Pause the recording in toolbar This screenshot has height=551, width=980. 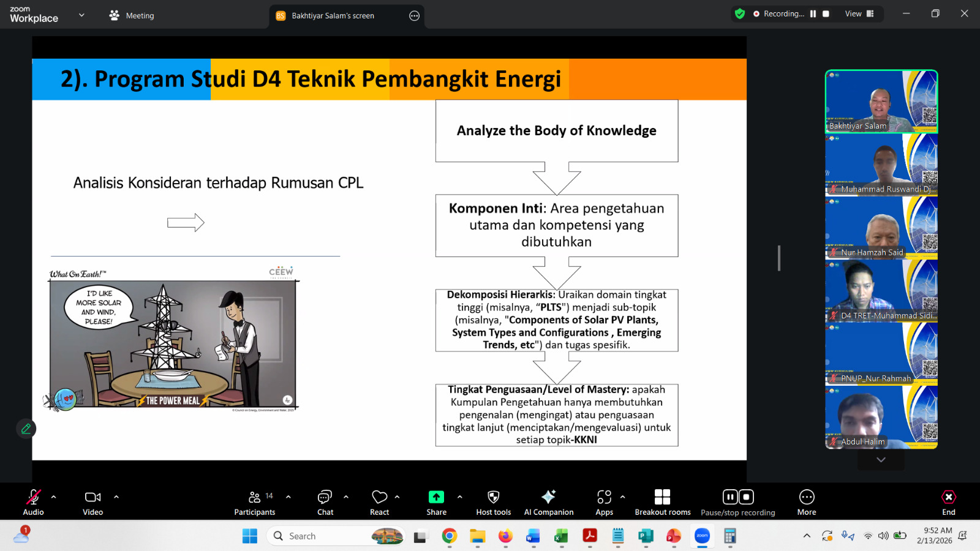coord(730,497)
